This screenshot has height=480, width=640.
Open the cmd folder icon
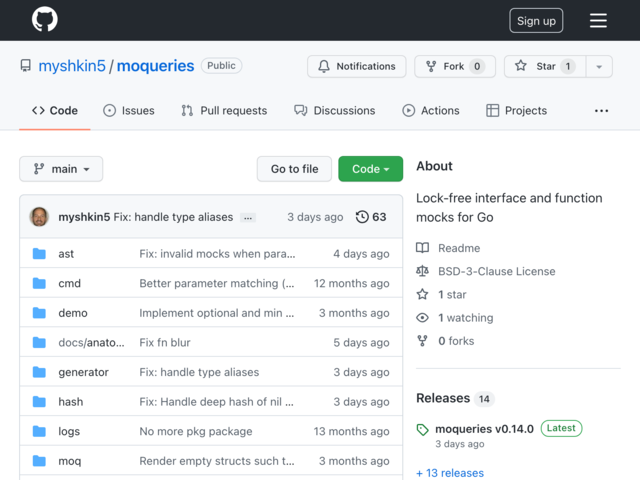click(39, 283)
